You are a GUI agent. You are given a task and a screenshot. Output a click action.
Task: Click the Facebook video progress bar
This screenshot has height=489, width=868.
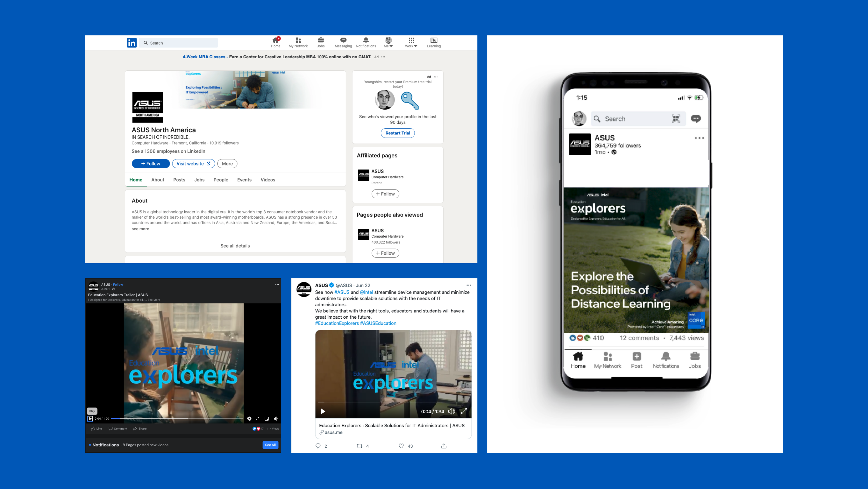pos(177,419)
